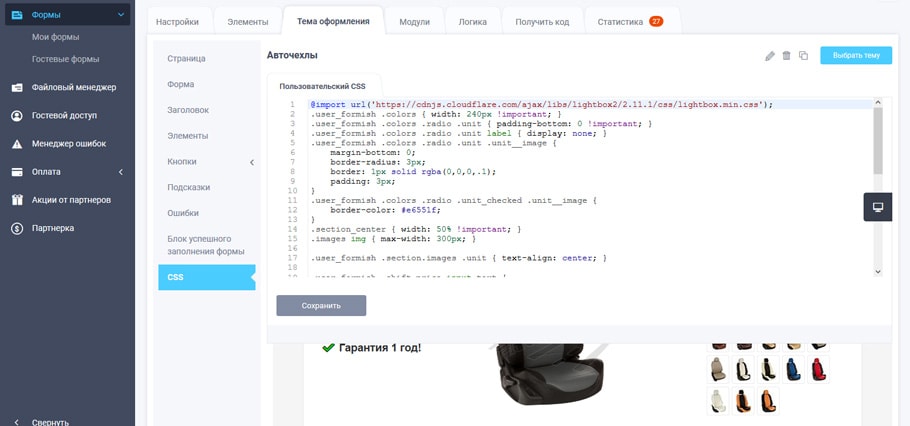The width and height of the screenshot is (910, 426).
Task: Expand the Кнопки section arrow
Action: (x=252, y=163)
